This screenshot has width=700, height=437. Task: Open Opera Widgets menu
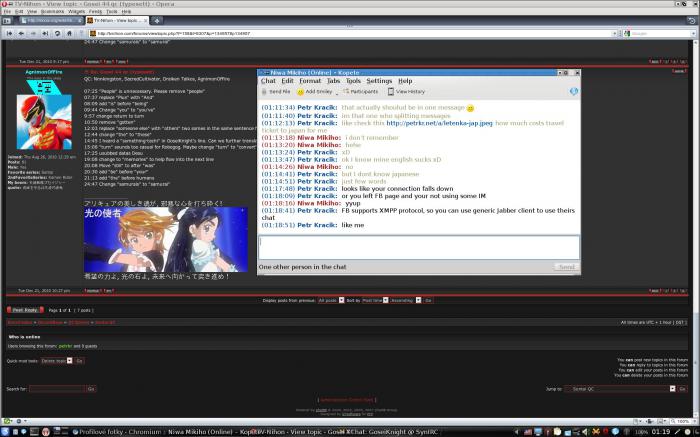point(76,11)
